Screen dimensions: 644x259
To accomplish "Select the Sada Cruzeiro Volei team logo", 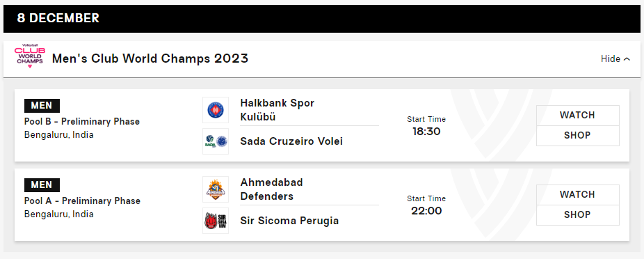I will pos(216,141).
